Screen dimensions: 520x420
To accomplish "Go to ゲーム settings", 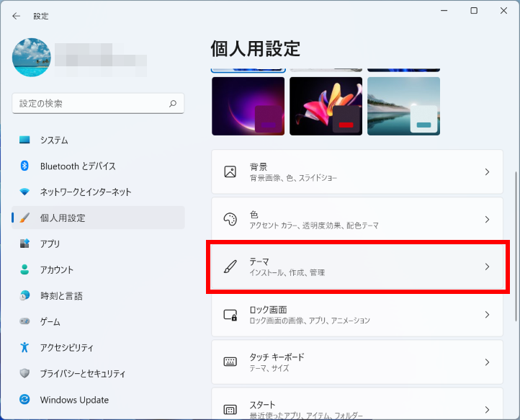I will (98, 321).
